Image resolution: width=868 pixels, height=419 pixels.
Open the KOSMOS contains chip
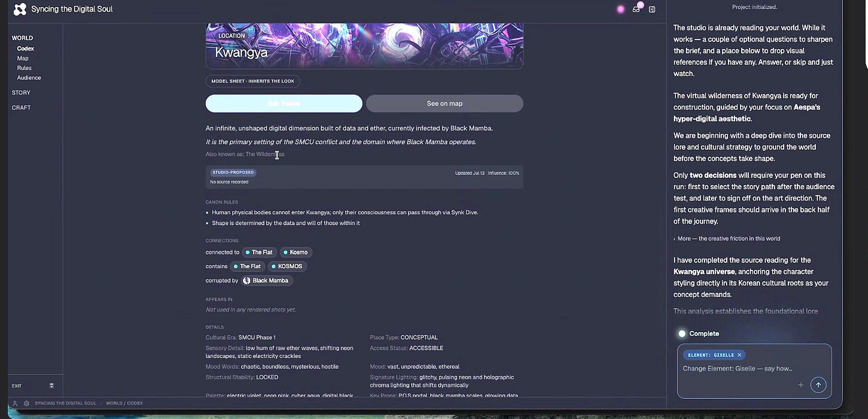[x=287, y=266]
